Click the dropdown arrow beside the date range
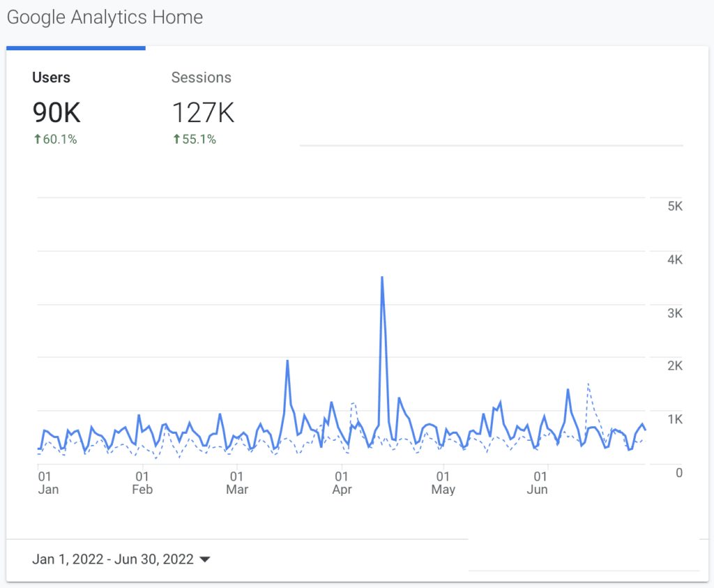714x588 pixels. [205, 560]
